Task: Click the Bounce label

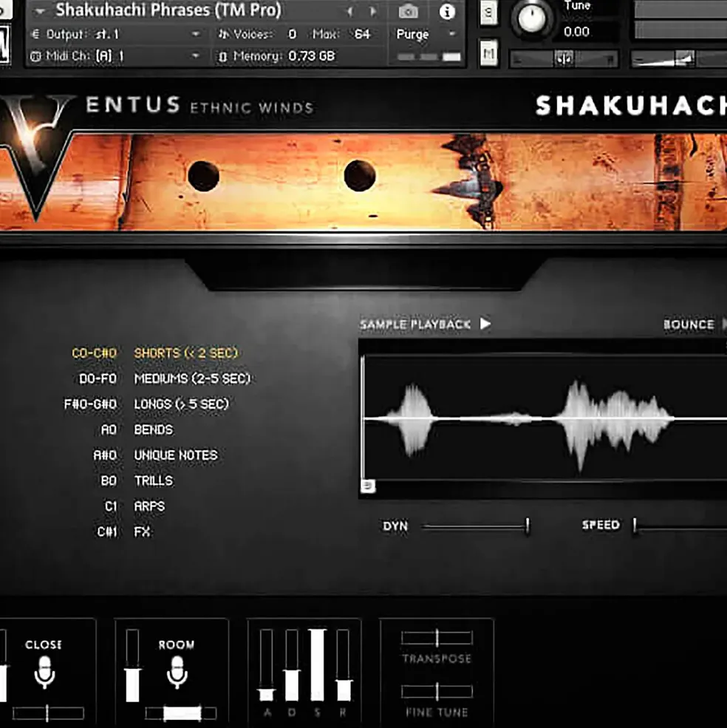Action: (689, 324)
